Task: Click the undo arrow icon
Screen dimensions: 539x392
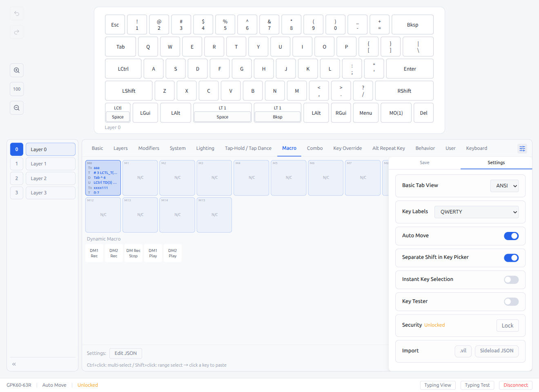Action: tap(16, 13)
